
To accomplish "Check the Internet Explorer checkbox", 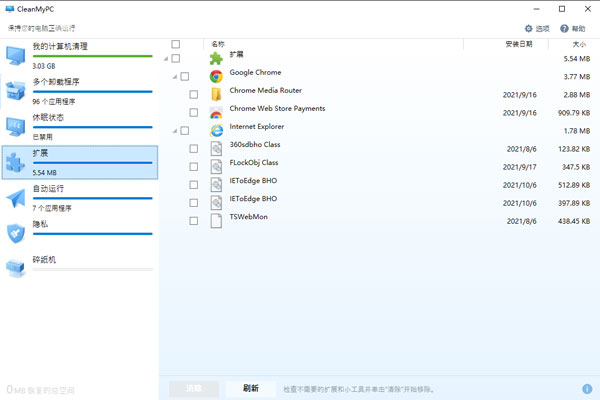I will tap(185, 131).
